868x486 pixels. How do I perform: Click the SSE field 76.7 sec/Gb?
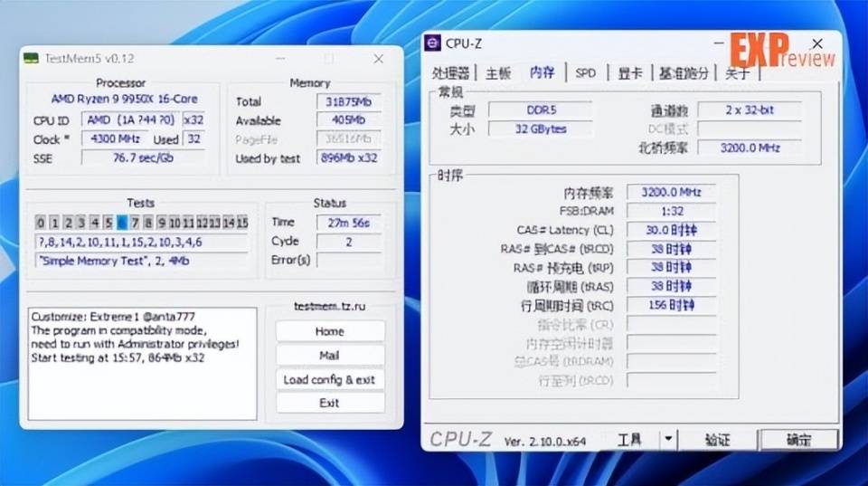pos(143,157)
